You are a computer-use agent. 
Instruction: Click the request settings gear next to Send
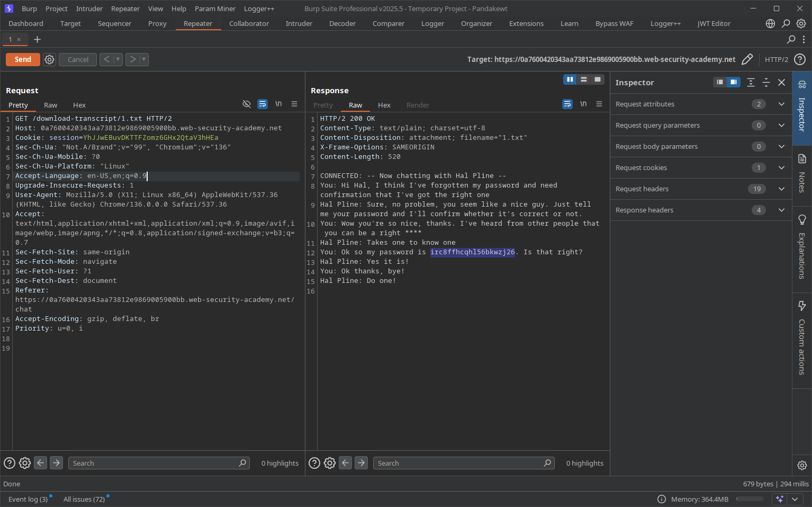tap(49, 59)
